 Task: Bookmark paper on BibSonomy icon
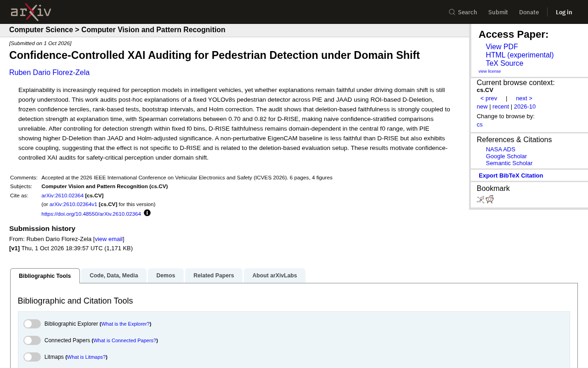(481, 200)
